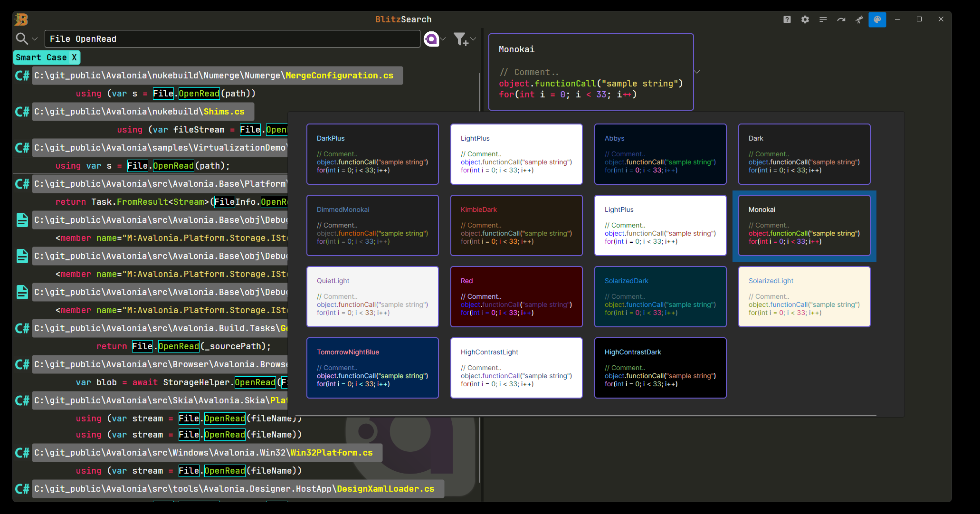Select the QuietLight theme card

(x=372, y=296)
